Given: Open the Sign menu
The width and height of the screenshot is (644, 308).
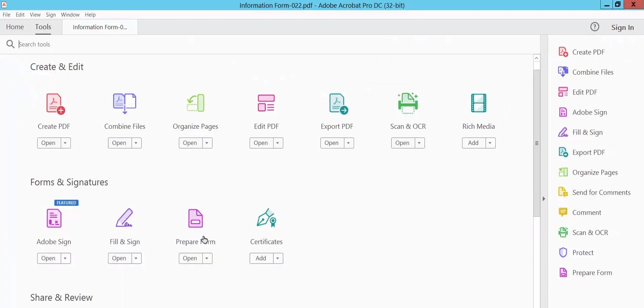Looking at the screenshot, I should tap(51, 15).
